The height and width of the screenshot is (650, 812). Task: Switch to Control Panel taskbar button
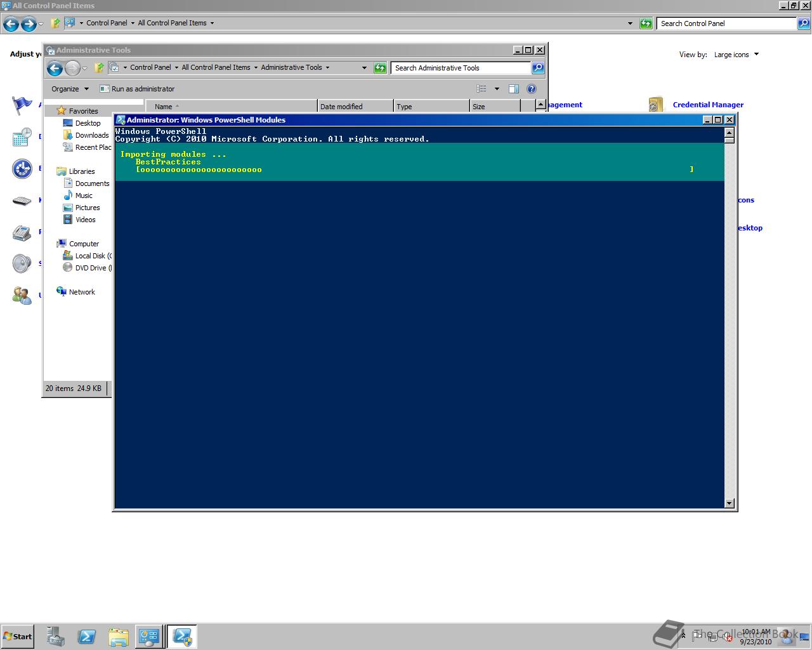149,637
